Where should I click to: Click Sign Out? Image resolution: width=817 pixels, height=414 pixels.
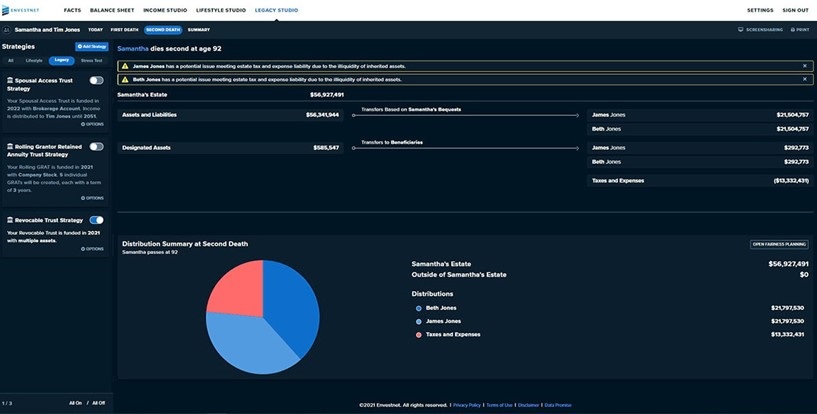(x=796, y=10)
